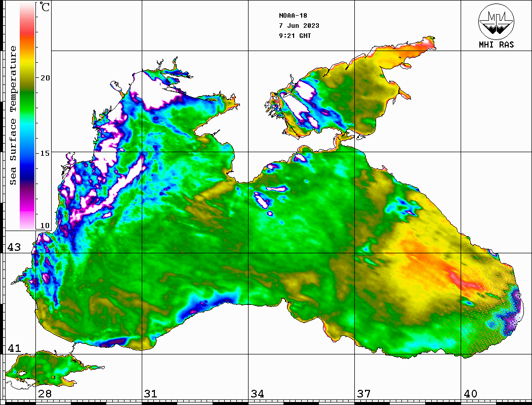Click longitude label '40'
The height and width of the screenshot is (405, 532).
coord(470,394)
